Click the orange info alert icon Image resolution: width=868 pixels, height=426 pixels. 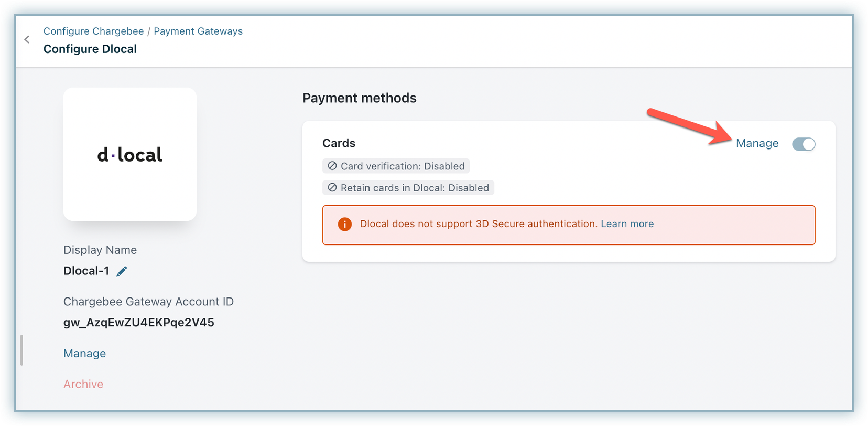344,225
